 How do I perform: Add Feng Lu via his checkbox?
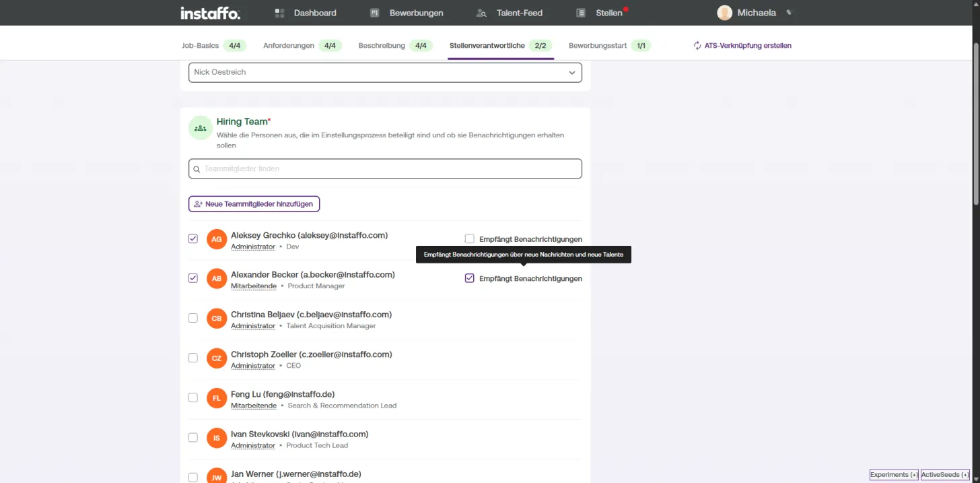tap(193, 397)
